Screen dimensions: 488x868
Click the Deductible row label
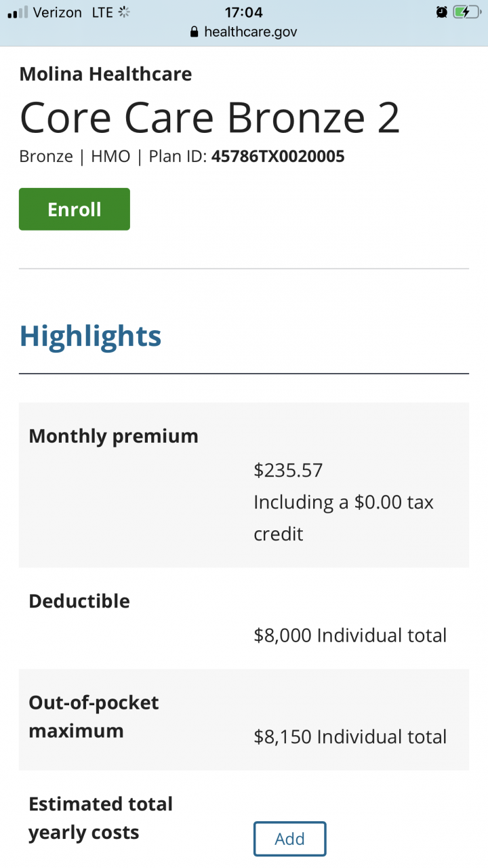[x=79, y=601]
